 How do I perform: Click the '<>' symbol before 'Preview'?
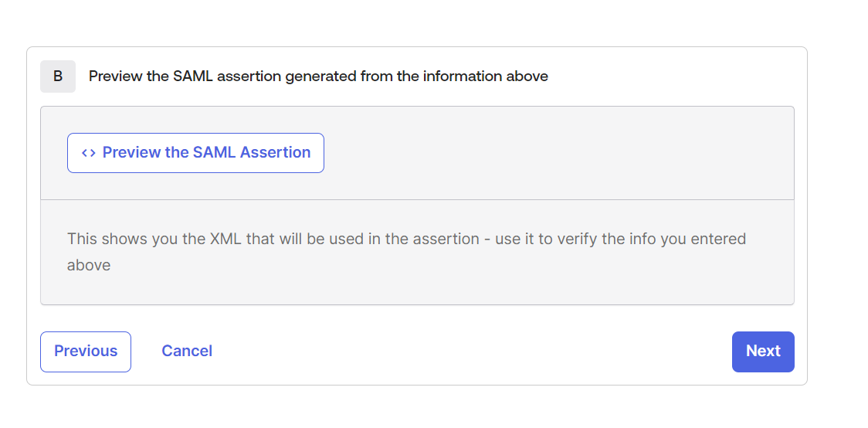pos(89,153)
